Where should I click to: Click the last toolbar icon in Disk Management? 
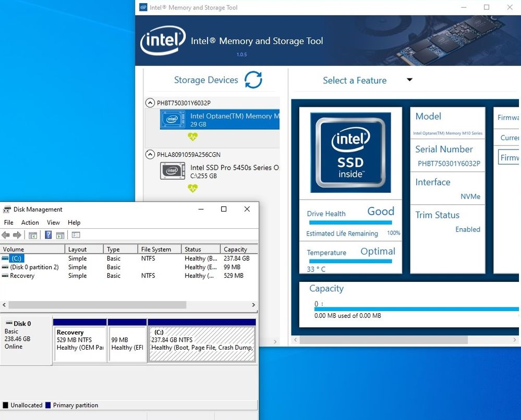tap(76, 235)
